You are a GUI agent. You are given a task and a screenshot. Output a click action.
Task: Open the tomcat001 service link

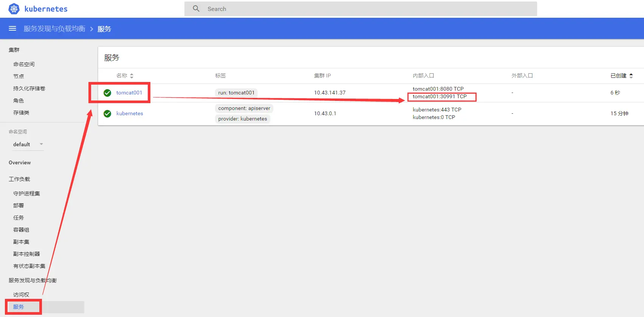(x=129, y=93)
